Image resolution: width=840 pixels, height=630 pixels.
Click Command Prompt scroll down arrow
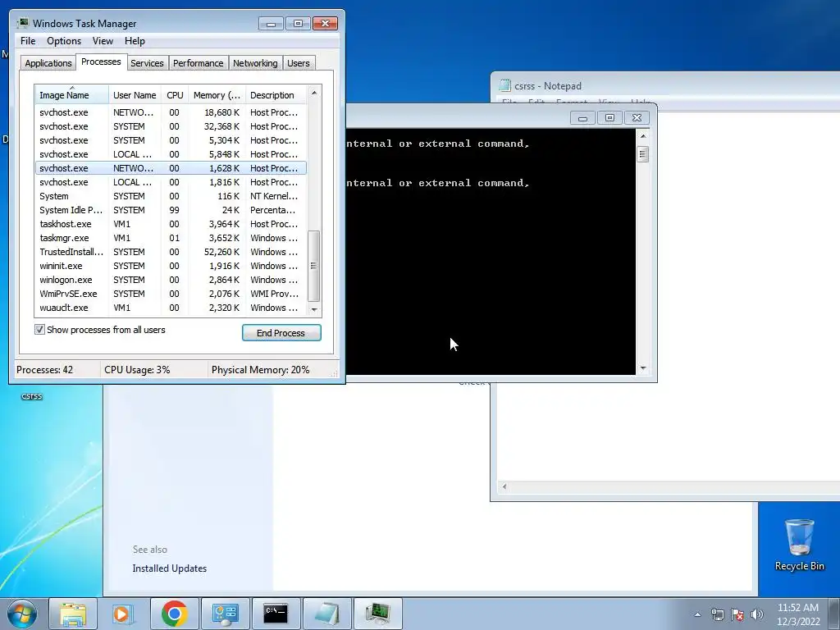(x=643, y=368)
